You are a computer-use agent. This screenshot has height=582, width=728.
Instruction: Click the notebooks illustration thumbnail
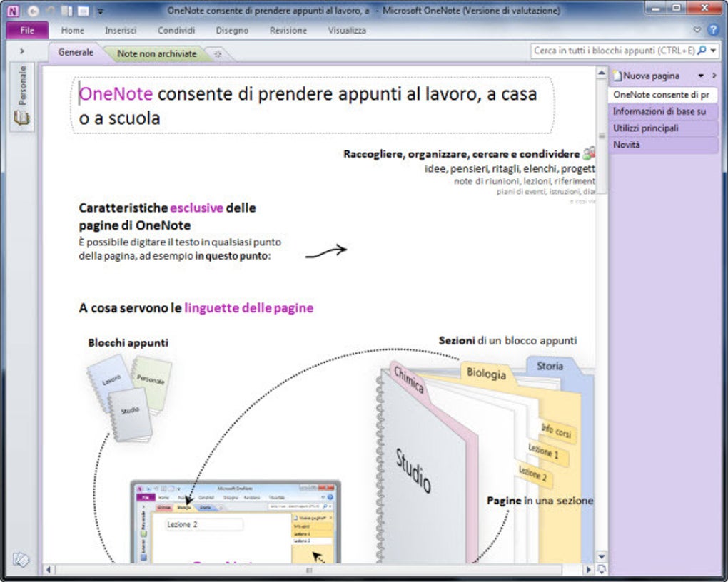(129, 397)
